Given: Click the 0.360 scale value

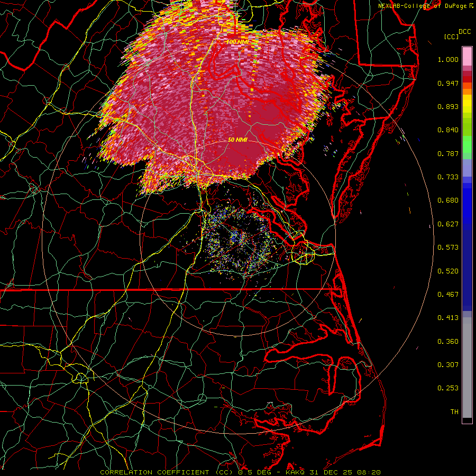Looking at the screenshot, I should tap(448, 342).
